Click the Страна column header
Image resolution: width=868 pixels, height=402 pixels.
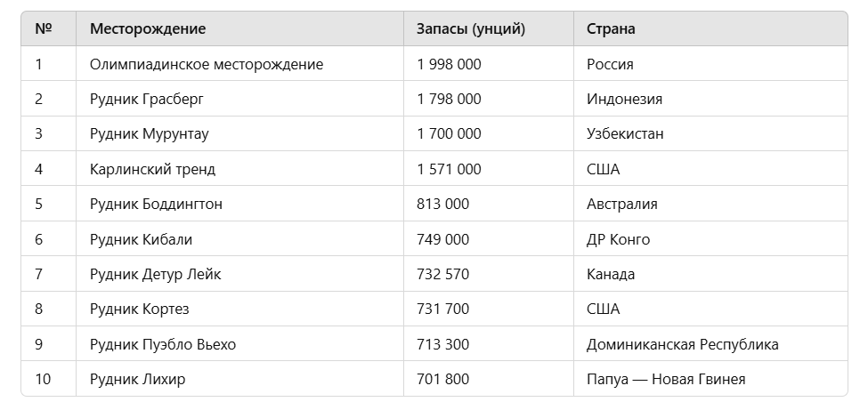[x=611, y=28]
